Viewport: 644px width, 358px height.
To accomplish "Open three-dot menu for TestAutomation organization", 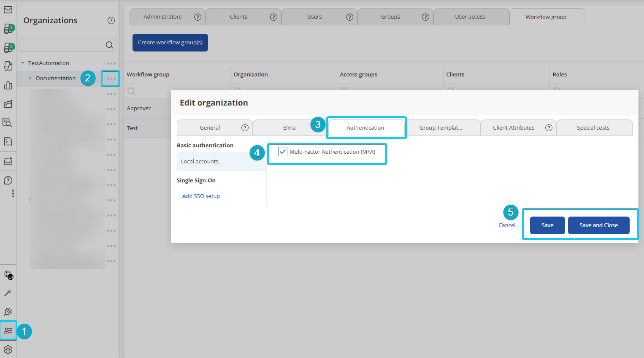I will click(x=111, y=63).
